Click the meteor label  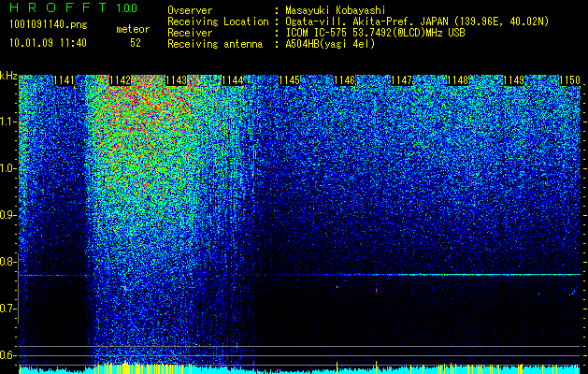coord(133,29)
